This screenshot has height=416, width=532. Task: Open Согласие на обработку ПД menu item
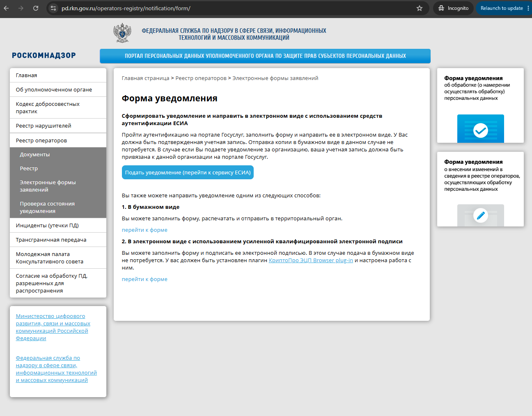click(58, 283)
